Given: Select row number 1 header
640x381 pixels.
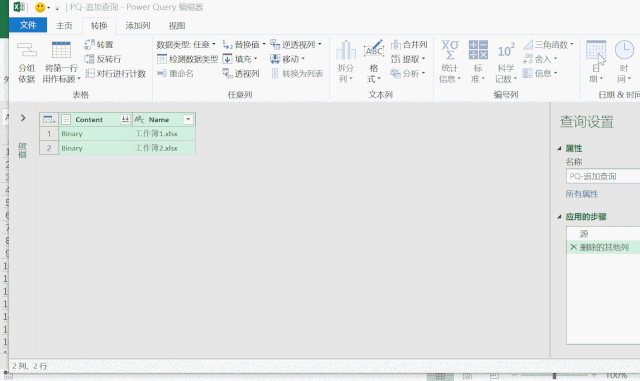Looking at the screenshot, I should (x=49, y=134).
